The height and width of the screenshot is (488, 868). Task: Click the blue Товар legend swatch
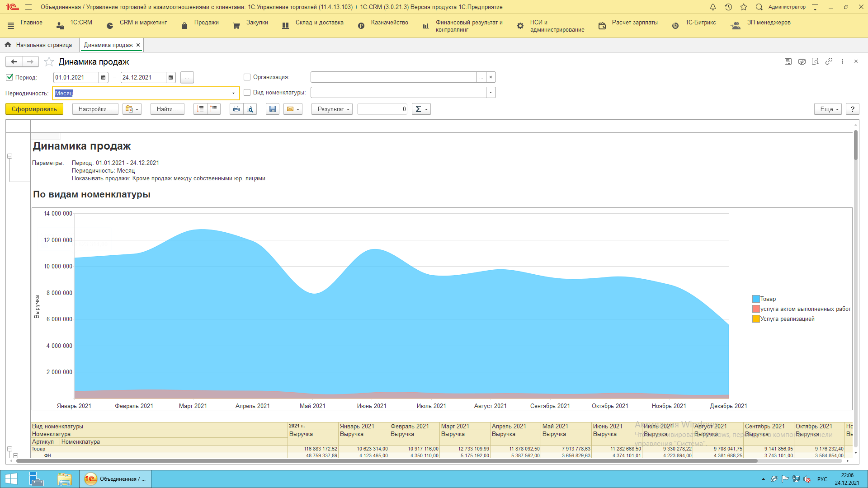[x=756, y=299]
